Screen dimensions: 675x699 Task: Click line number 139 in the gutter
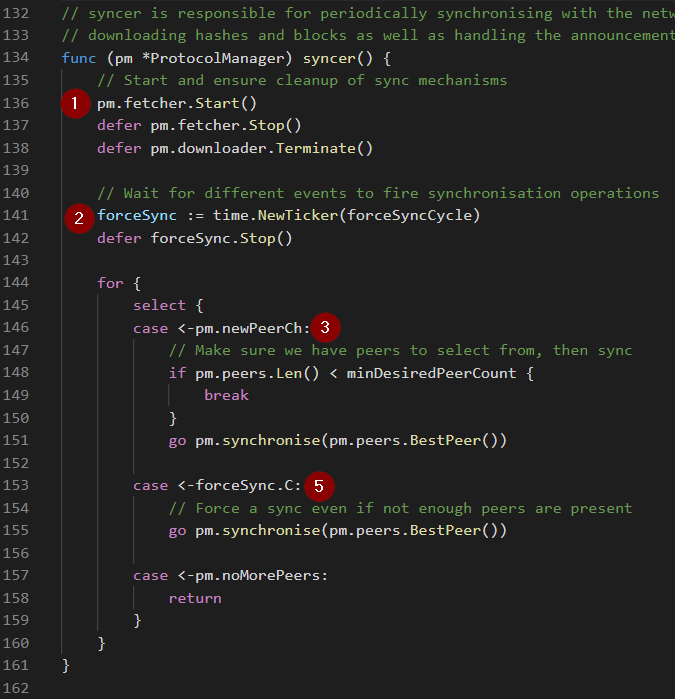click(x=16, y=170)
